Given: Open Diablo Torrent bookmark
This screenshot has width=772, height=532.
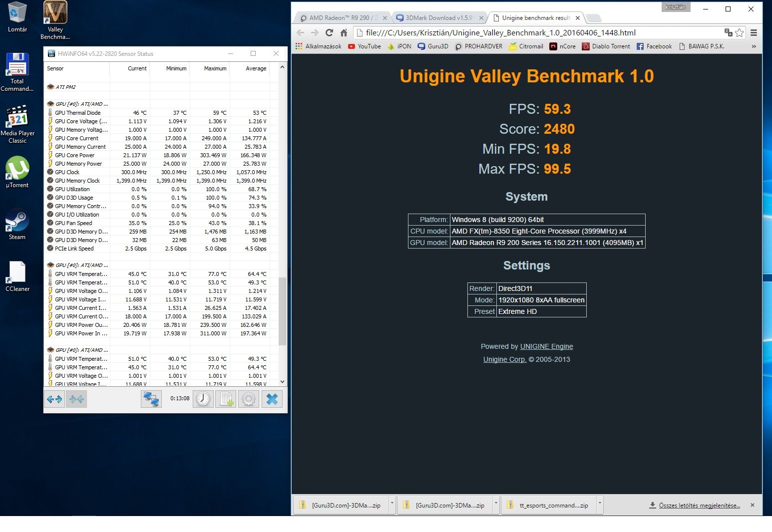Looking at the screenshot, I should pyautogui.click(x=606, y=46).
